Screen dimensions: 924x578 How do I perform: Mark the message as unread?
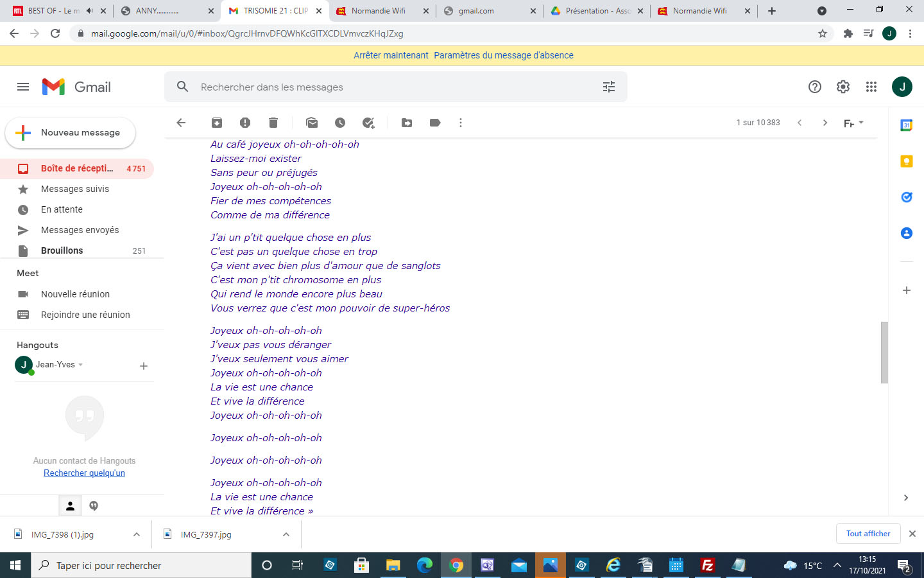(x=312, y=123)
